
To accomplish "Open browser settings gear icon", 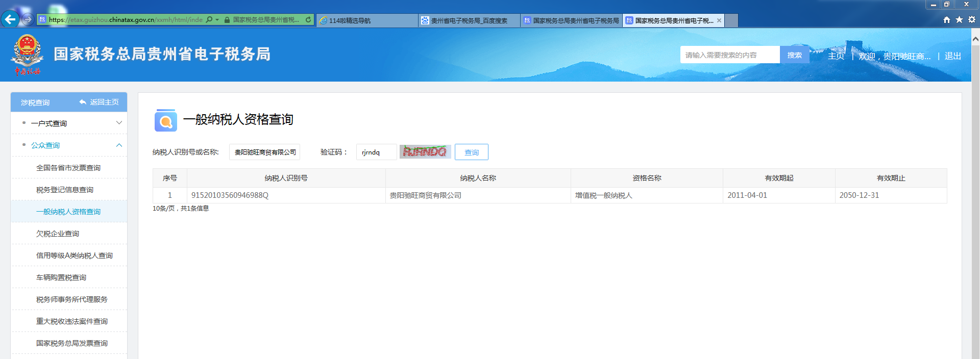I will 971,20.
